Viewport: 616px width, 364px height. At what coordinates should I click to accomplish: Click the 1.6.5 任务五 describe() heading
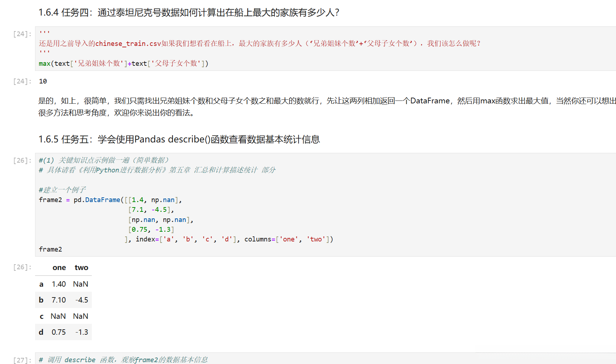coord(179,140)
